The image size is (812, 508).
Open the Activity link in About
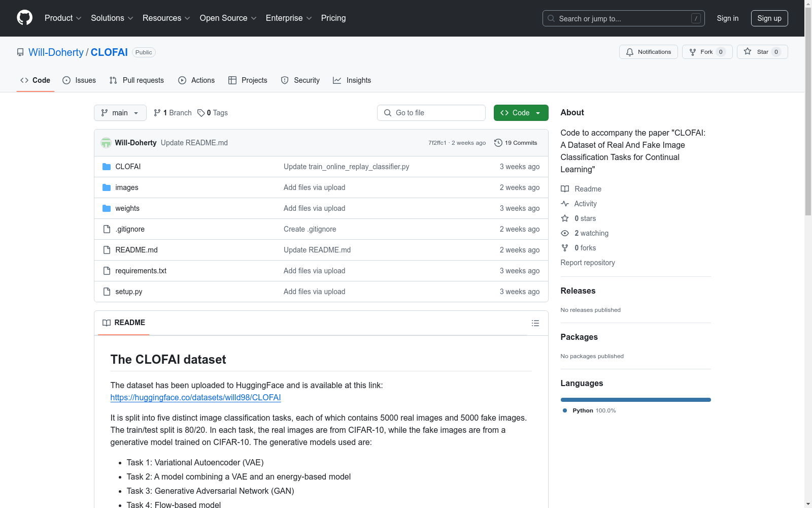tap(579, 204)
